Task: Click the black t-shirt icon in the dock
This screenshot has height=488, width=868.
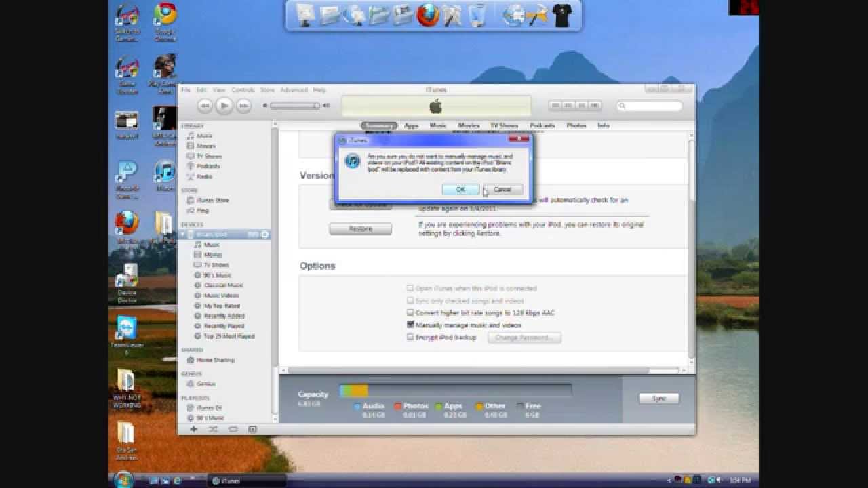Action: tap(562, 16)
